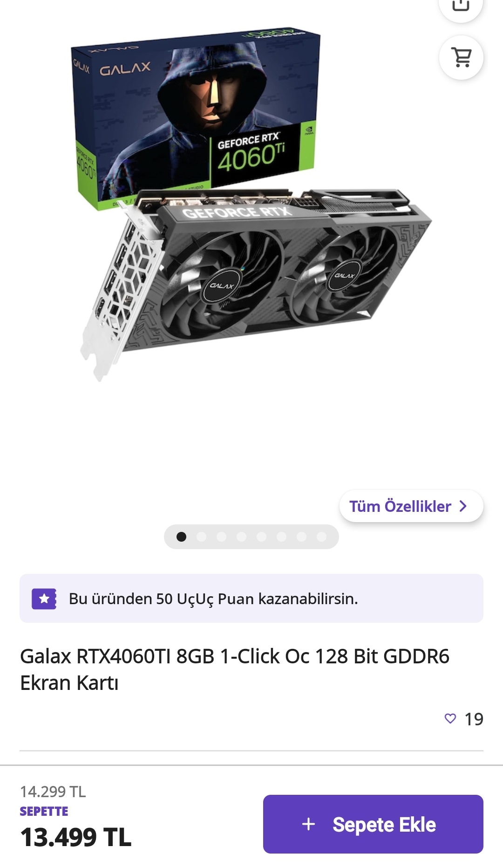Select the first carousel page dot
The height and width of the screenshot is (868, 503).
(x=182, y=537)
